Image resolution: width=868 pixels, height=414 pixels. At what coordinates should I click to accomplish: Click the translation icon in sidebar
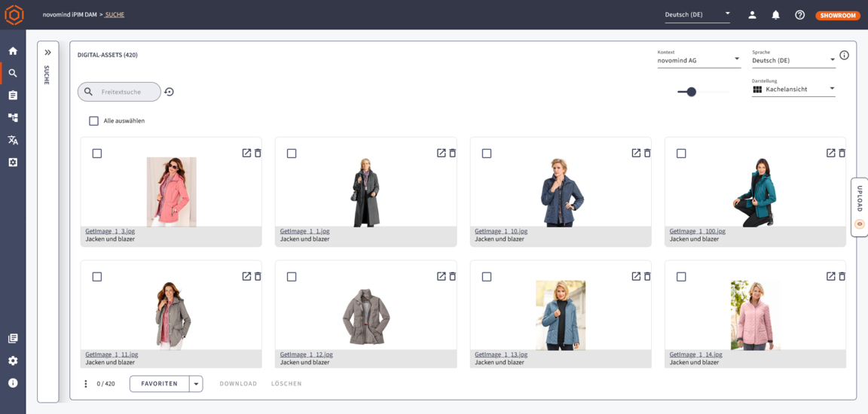[x=13, y=140]
